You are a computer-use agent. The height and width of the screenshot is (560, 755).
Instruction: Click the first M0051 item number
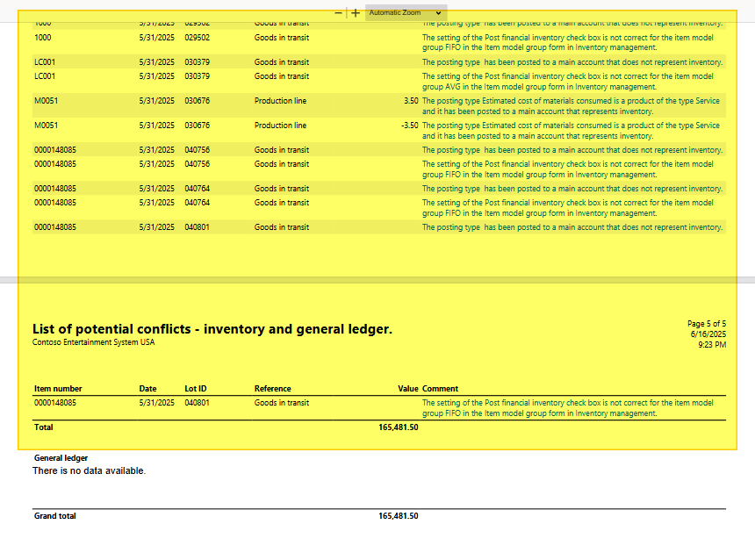pyautogui.click(x=46, y=101)
